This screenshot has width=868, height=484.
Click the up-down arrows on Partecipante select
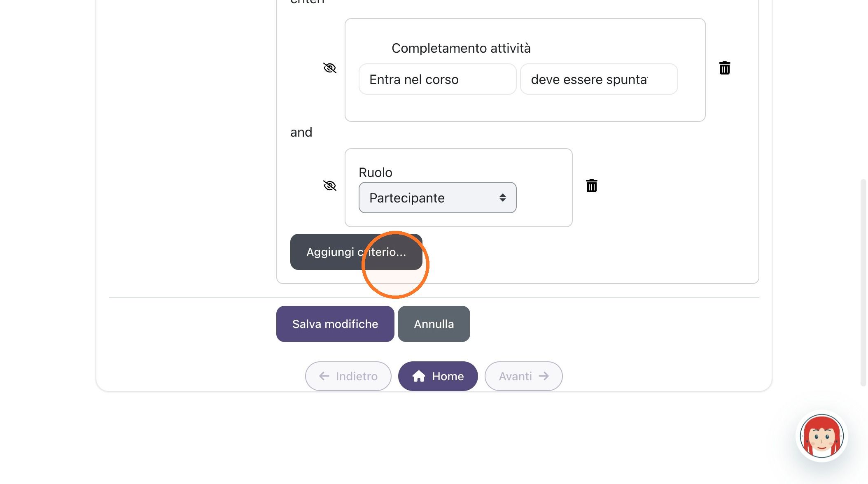tap(503, 198)
